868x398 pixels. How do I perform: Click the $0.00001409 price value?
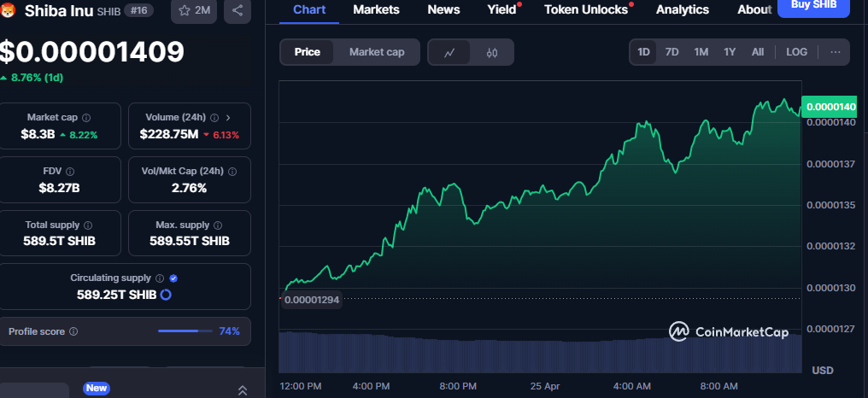tap(91, 52)
